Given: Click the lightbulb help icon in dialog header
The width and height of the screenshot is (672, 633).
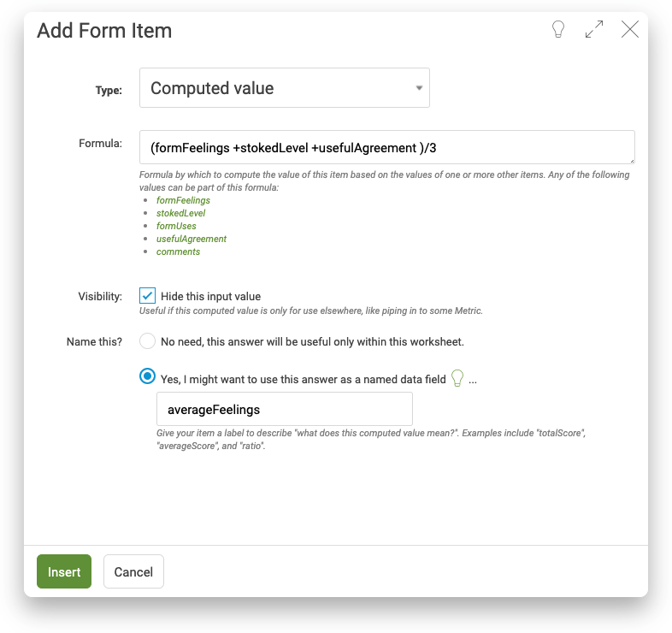Looking at the screenshot, I should point(558,30).
